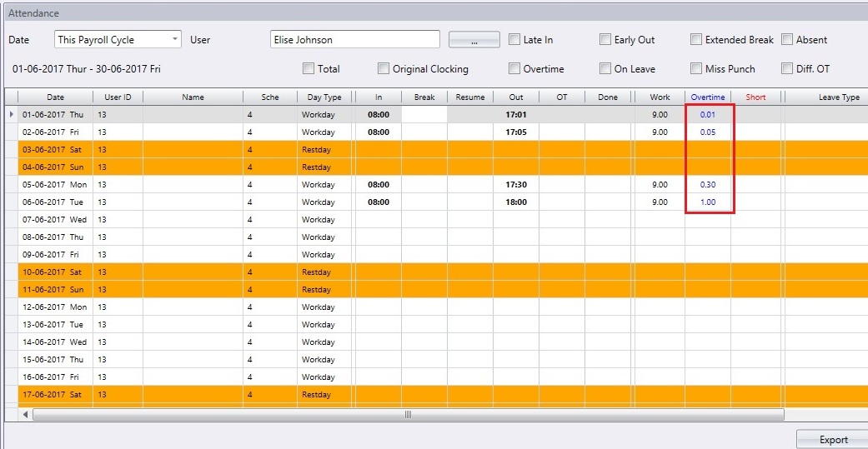Click the Day Type column header
The height and width of the screenshot is (449, 868).
point(324,97)
